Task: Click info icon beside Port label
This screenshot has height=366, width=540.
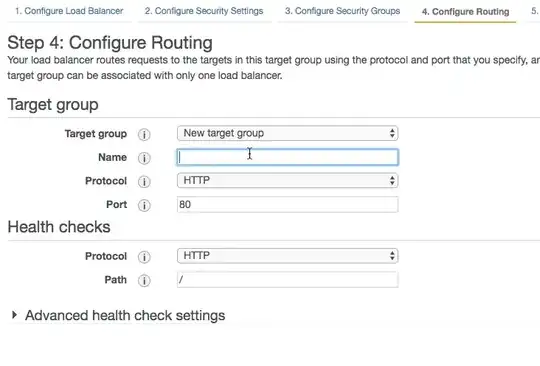Action: [x=144, y=205]
